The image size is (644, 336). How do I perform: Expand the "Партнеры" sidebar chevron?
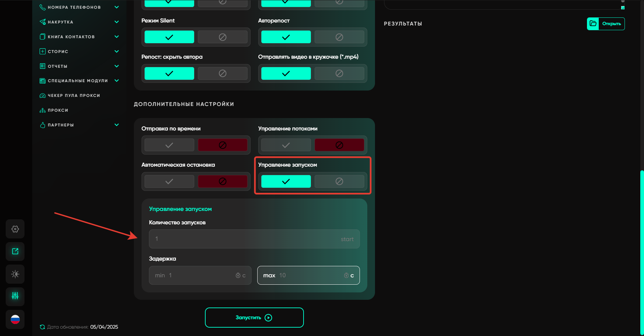click(117, 125)
